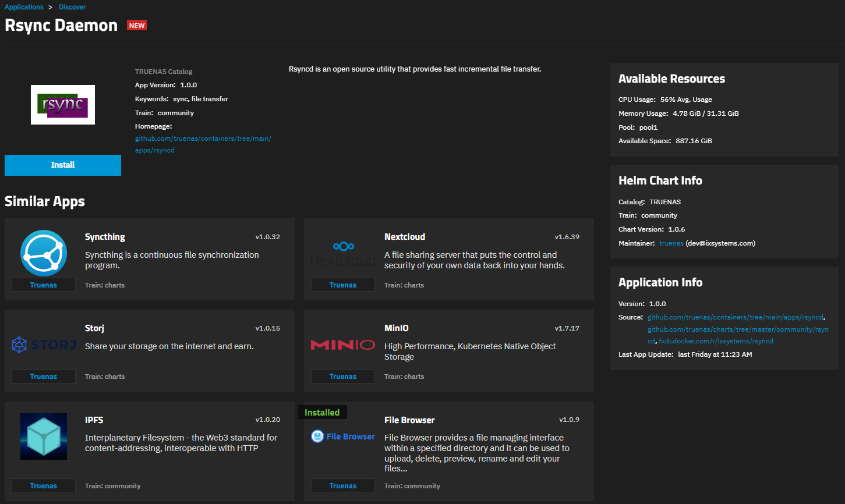Click the Truenas tag under Syncthing

click(x=44, y=285)
